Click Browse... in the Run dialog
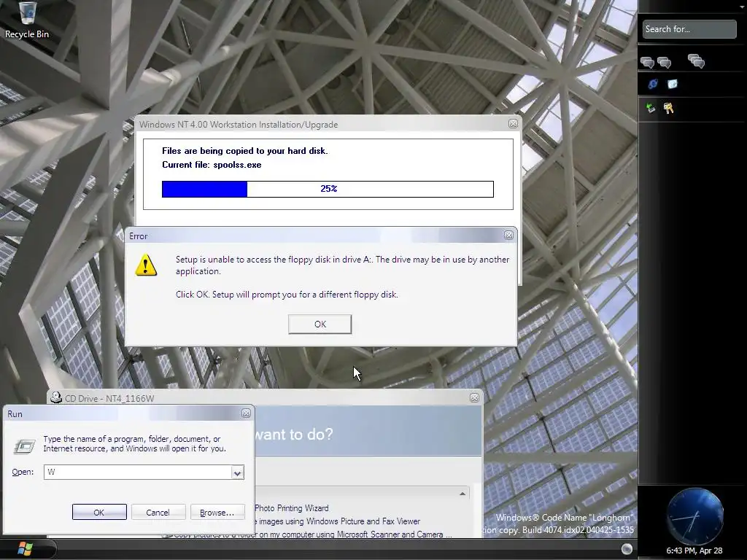 tap(217, 513)
